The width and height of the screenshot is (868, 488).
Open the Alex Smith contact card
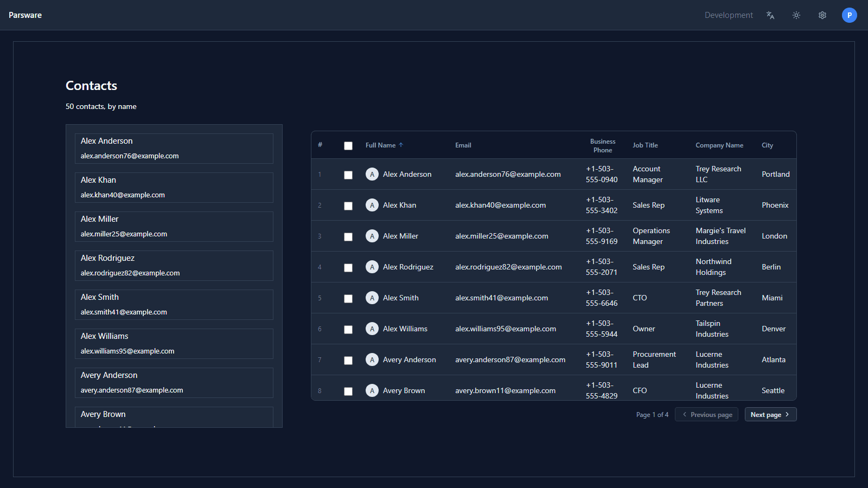coord(174,305)
